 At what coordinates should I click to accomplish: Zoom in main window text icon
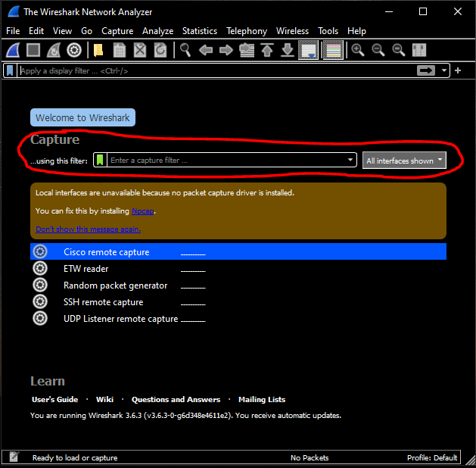coord(358,50)
